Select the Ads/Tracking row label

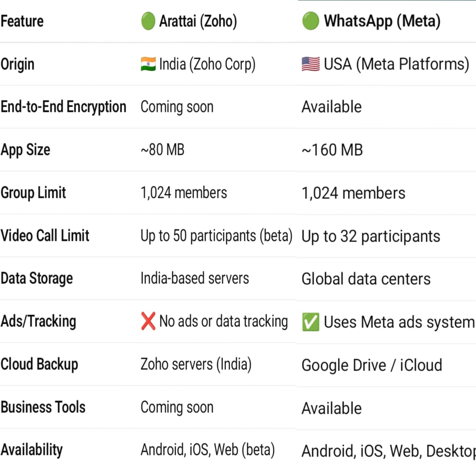point(38,321)
